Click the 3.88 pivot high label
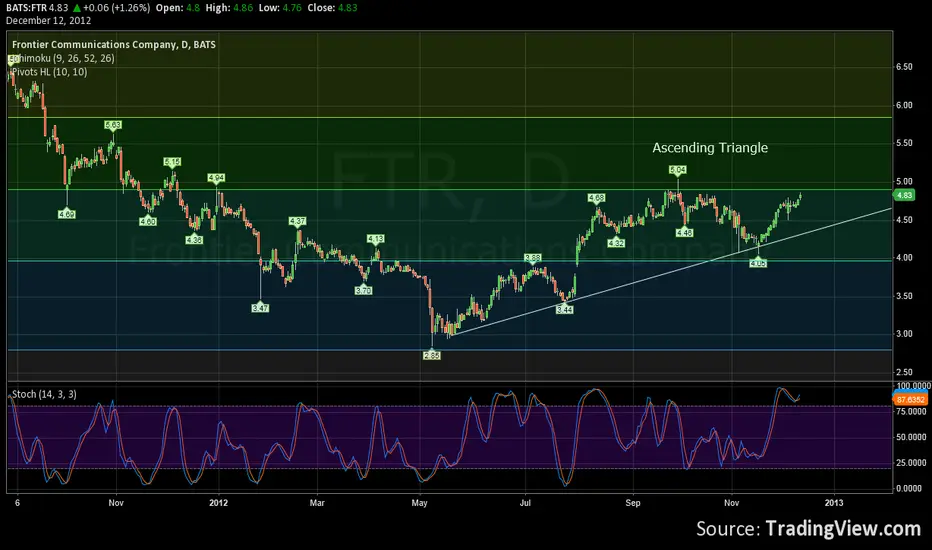Image resolution: width=932 pixels, height=550 pixels. [x=533, y=258]
